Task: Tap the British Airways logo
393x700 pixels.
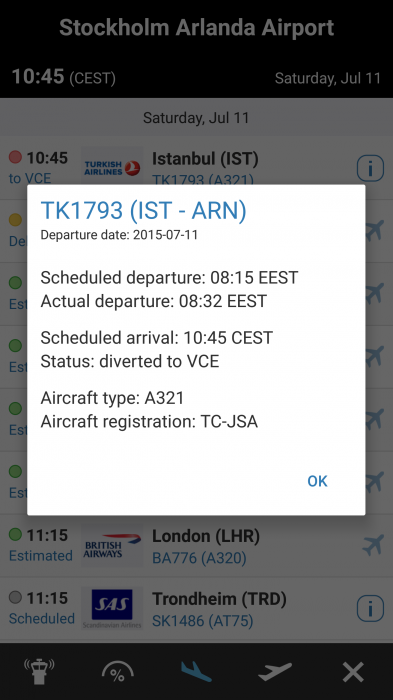Action: coord(112,546)
